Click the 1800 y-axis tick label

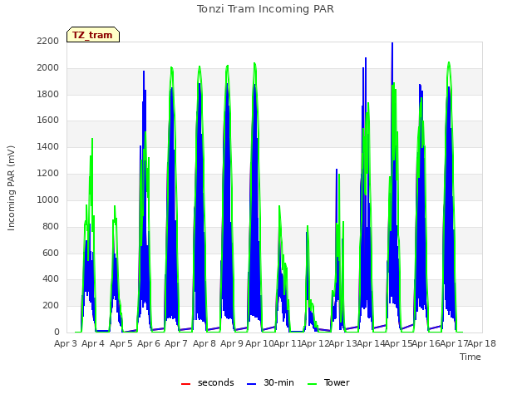coord(48,94)
